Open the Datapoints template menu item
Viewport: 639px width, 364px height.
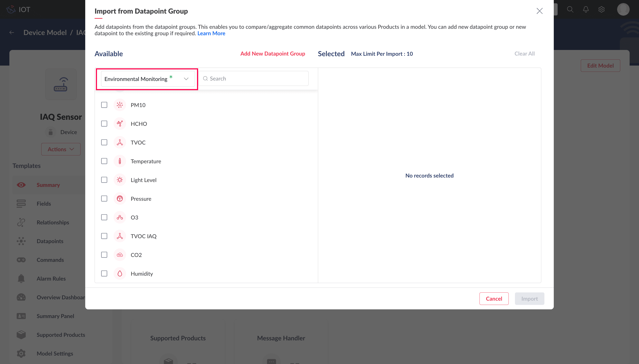[50, 241]
